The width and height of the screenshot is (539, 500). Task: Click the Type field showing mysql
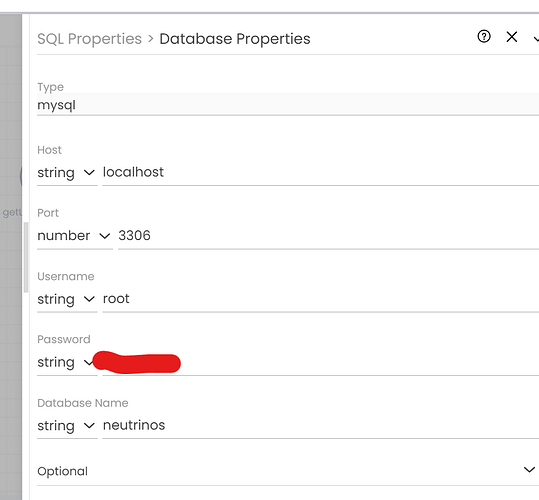(x=288, y=104)
